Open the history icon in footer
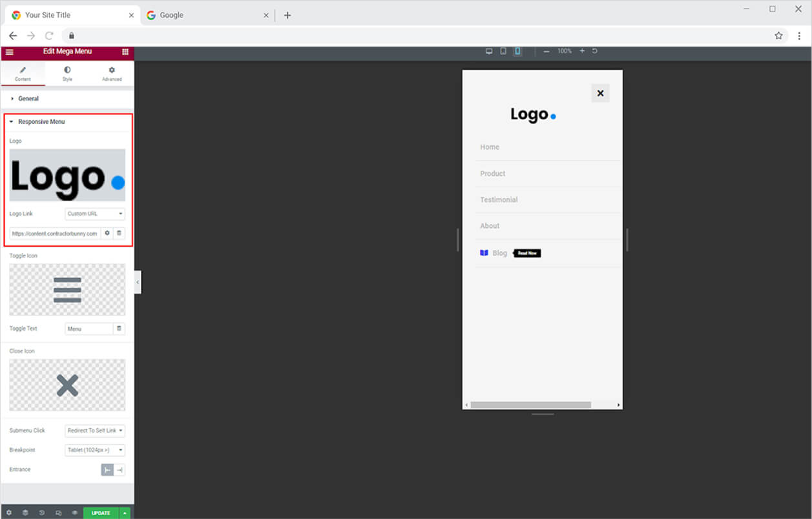Image resolution: width=812 pixels, height=519 pixels. pyautogui.click(x=42, y=513)
